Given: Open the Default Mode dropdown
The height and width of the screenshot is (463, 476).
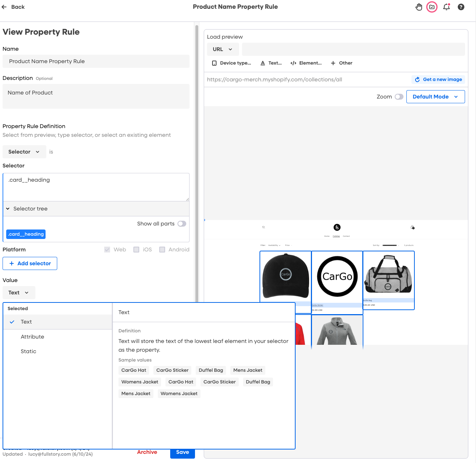Looking at the screenshot, I should point(435,97).
